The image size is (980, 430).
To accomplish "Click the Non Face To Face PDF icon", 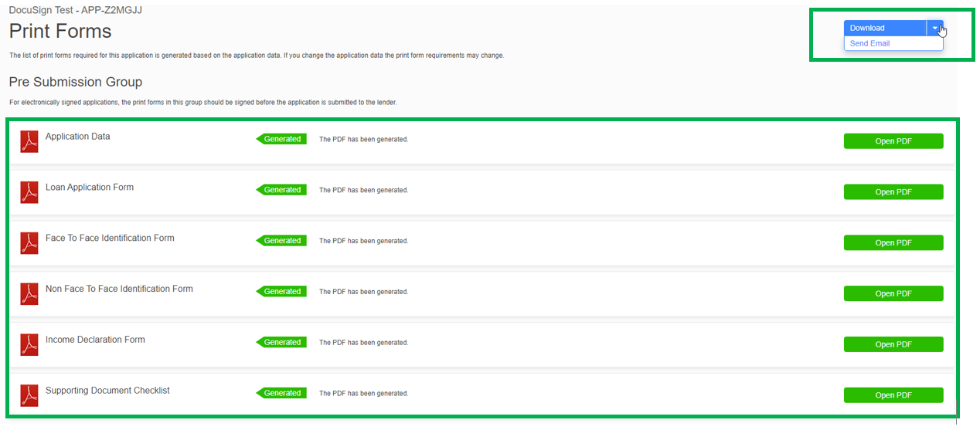I will [29, 293].
